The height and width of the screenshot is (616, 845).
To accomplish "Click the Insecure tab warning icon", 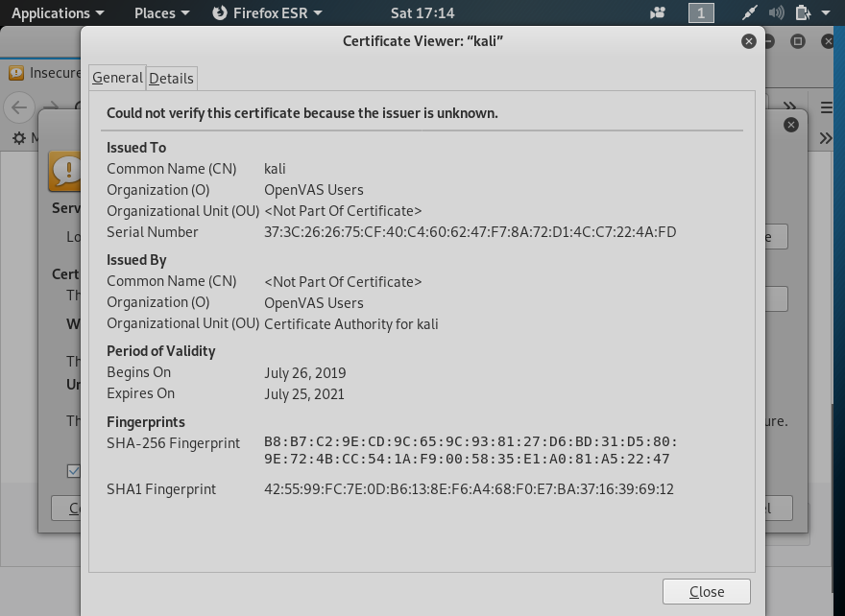I will (16, 73).
